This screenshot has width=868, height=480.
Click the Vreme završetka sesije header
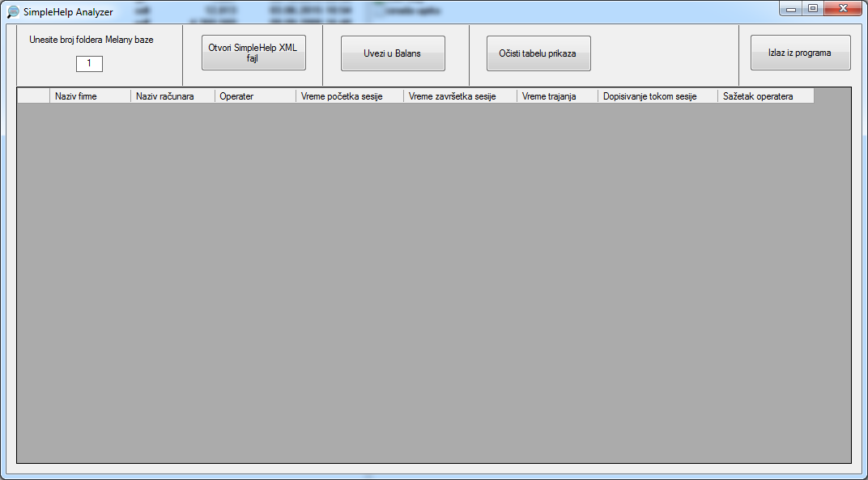pyautogui.click(x=460, y=96)
